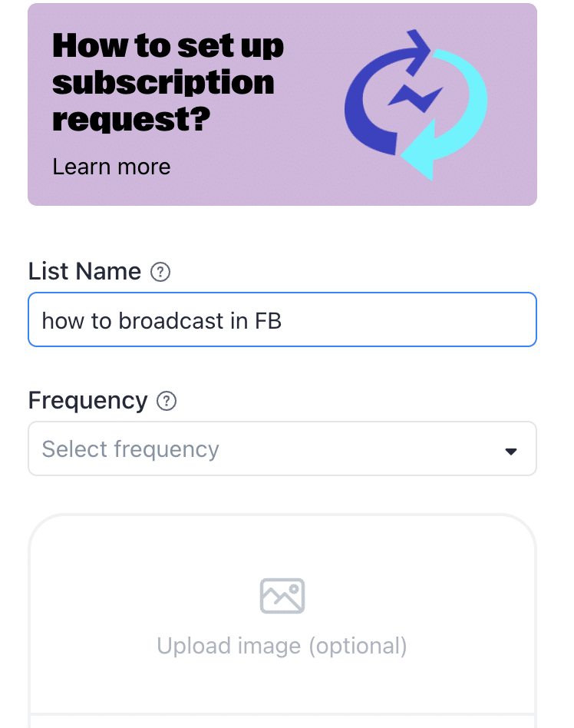The image size is (574, 728).
Task: Click the Messenger lightning bolt logo in banner
Action: pos(415,98)
